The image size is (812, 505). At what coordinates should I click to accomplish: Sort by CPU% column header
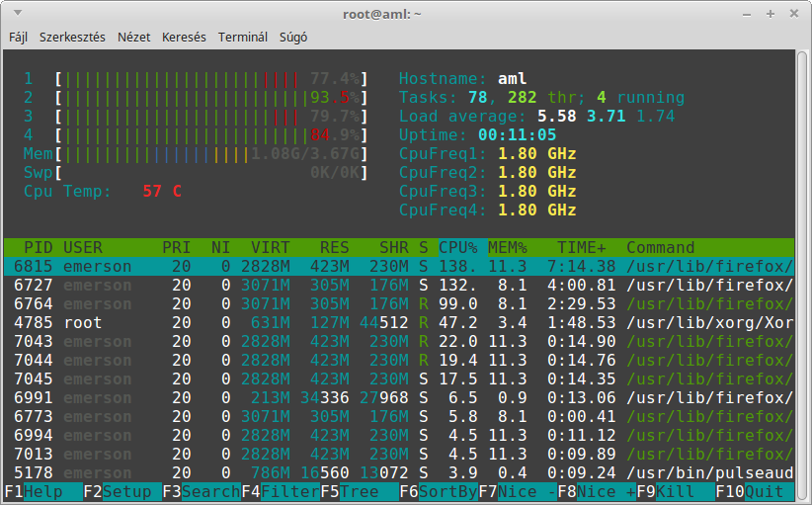(458, 248)
